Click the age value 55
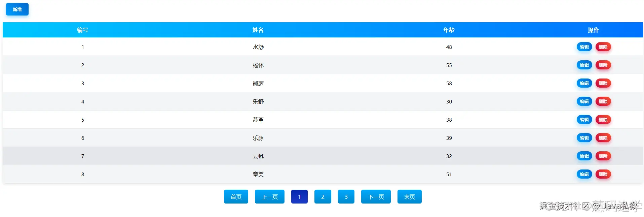The width and height of the screenshot is (644, 217). [x=449, y=65]
